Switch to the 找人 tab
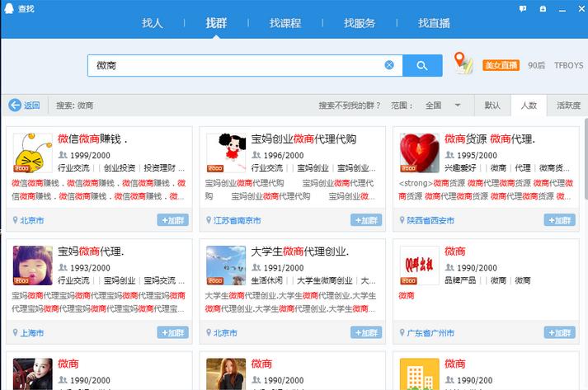This screenshot has height=390, width=588. click(x=153, y=23)
